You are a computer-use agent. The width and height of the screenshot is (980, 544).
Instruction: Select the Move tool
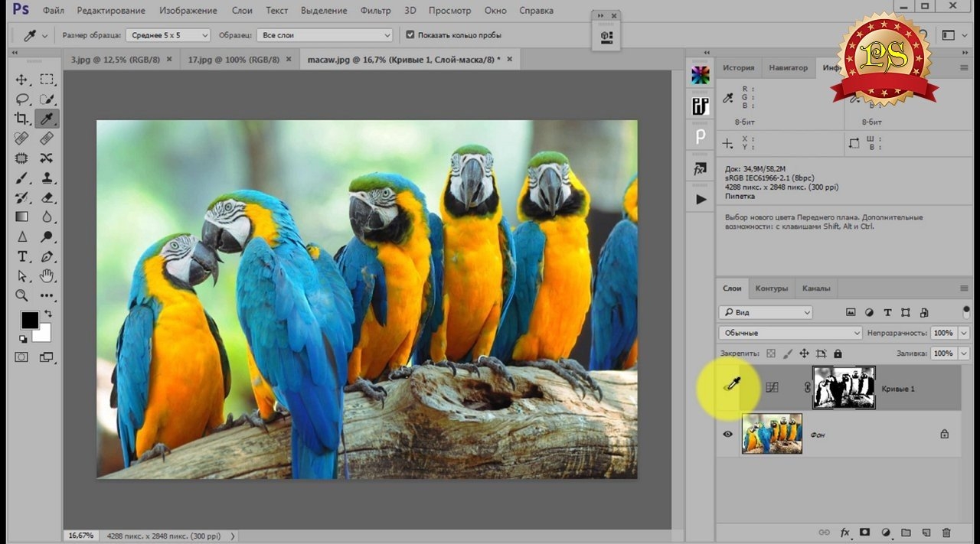21,80
